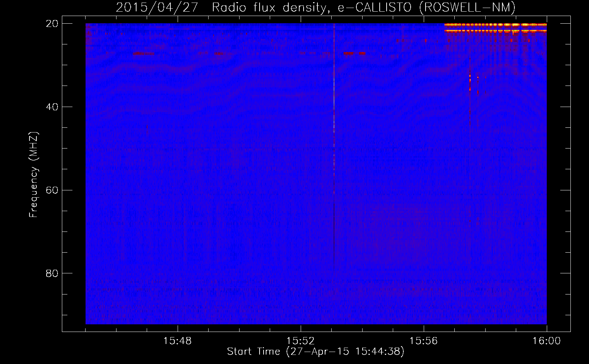This screenshot has height=364, width=589.
Task: Click the 15:48 time tick label
Action: [x=178, y=341]
